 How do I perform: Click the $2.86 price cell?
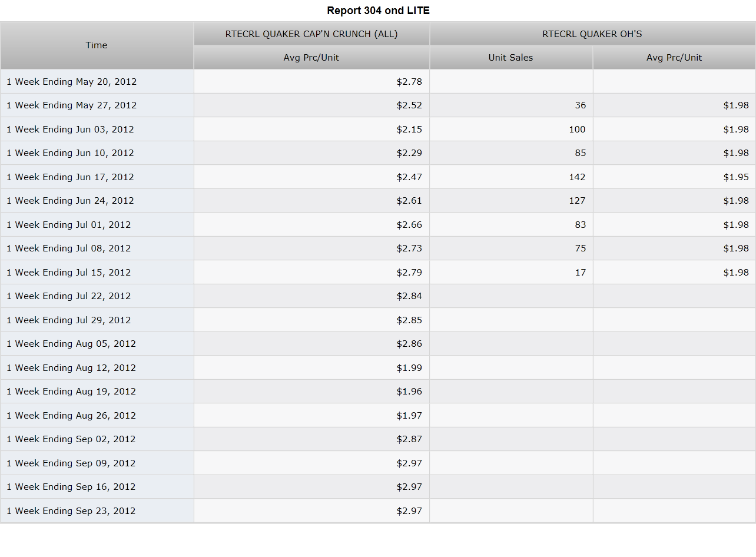[311, 344]
